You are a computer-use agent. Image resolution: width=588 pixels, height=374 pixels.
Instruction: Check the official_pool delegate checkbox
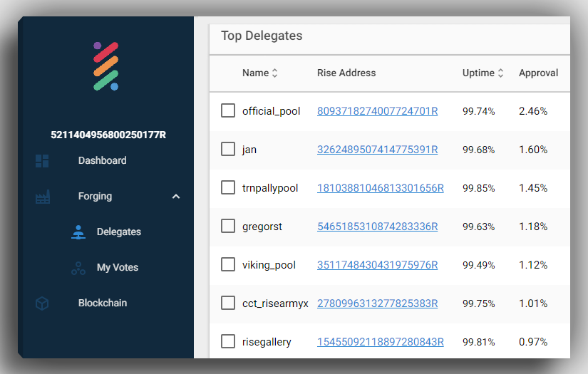pyautogui.click(x=228, y=110)
